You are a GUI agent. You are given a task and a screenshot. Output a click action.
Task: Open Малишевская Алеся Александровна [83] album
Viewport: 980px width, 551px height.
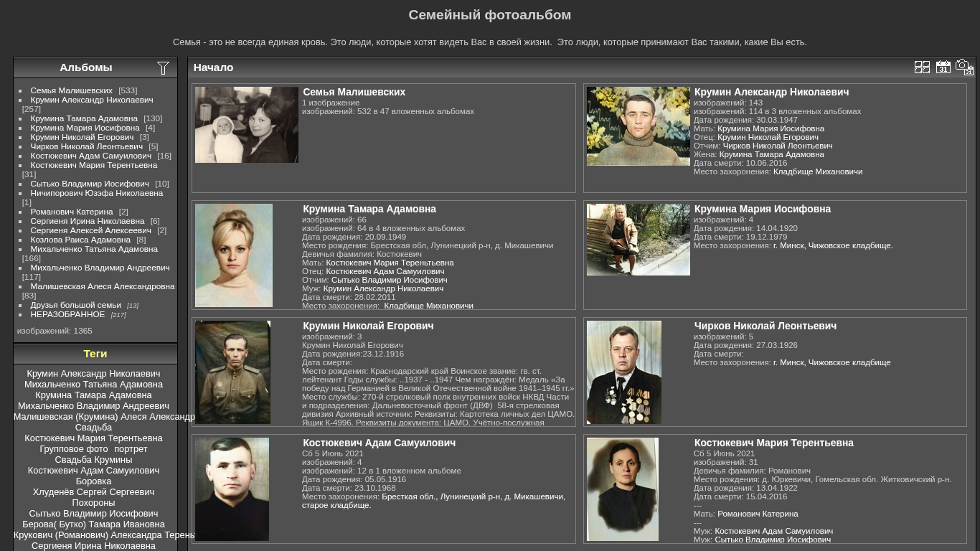pyautogui.click(x=103, y=287)
